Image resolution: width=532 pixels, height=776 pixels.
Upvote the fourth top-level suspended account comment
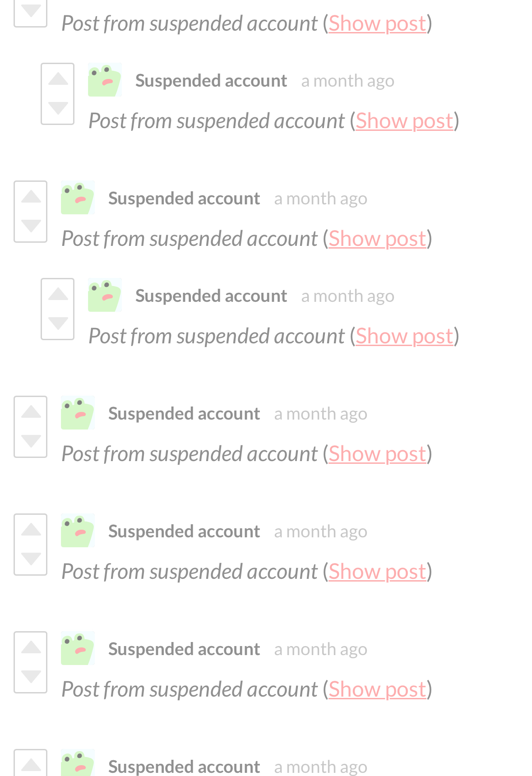coord(31,530)
